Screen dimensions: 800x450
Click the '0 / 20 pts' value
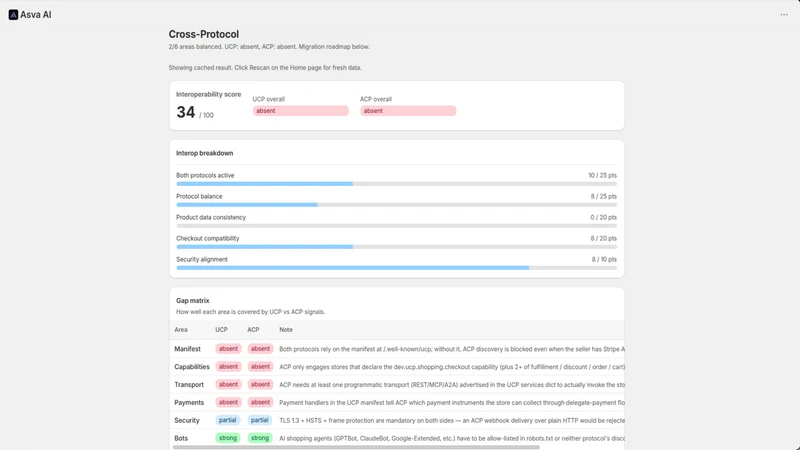[604, 217]
